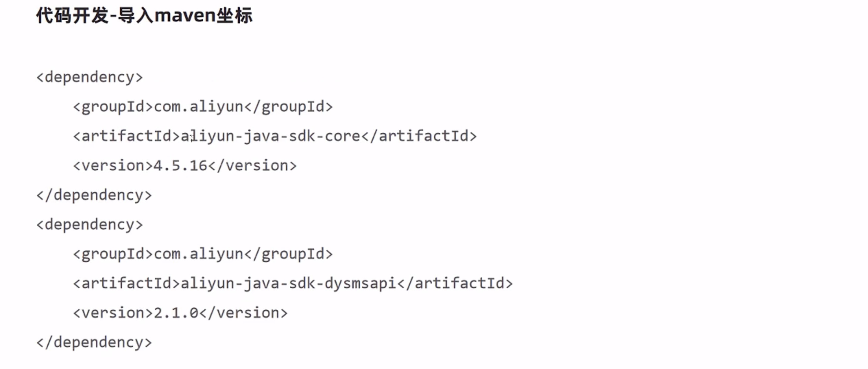Select the aliyun-java-sdk-dysmsapi artifact name
The width and height of the screenshot is (868, 369).
pyautogui.click(x=288, y=284)
